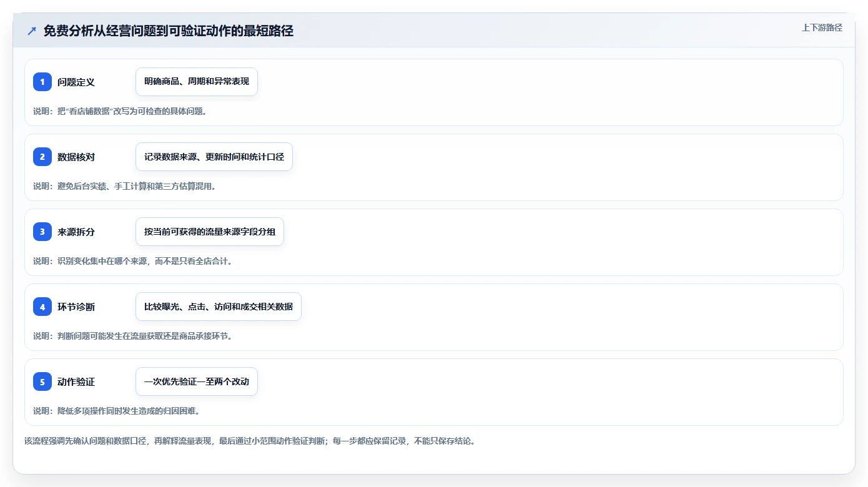Click the 比较曝光、点击、访问和成交相关数据 box
This screenshot has width=868, height=487.
click(x=219, y=307)
